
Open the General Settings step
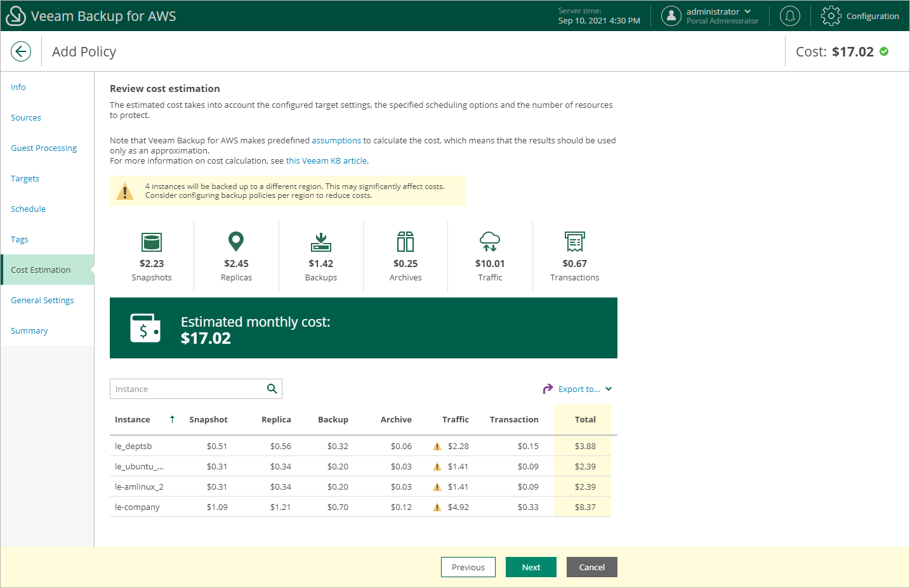(42, 300)
